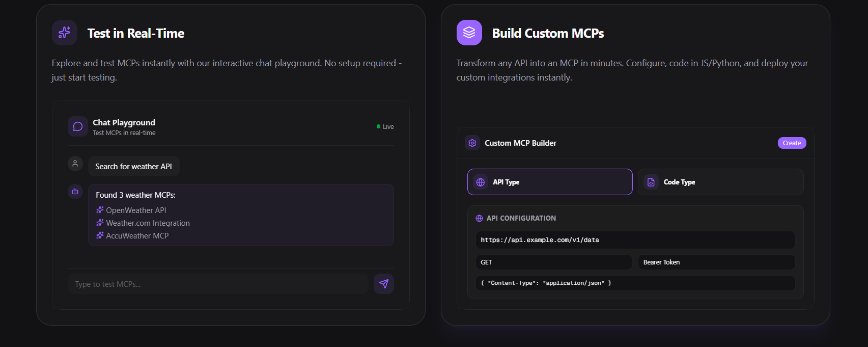Click the sparkle icon beside Test in Real-Time

[x=64, y=32]
